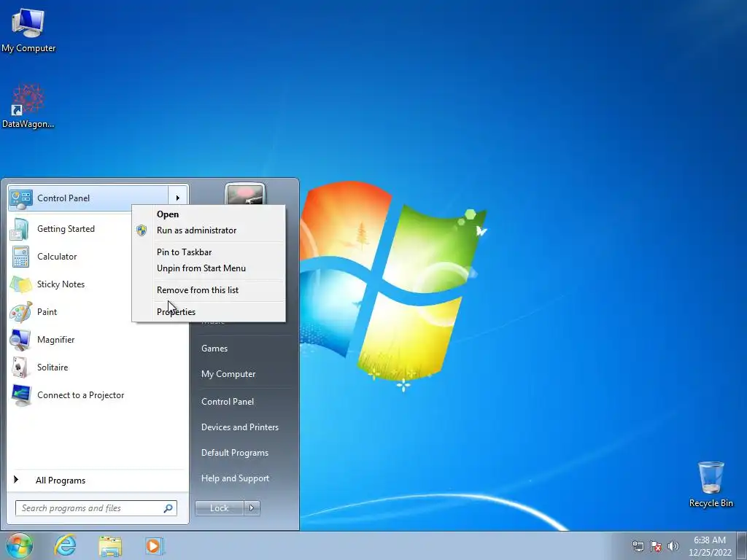Open the Action Center flag tray icon
Image resolution: width=747 pixels, height=560 pixels.
656,546
